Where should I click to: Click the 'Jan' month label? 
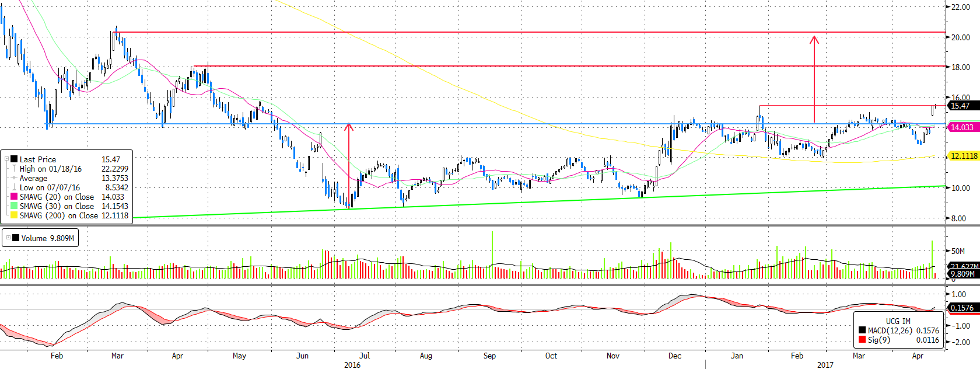[x=737, y=356]
